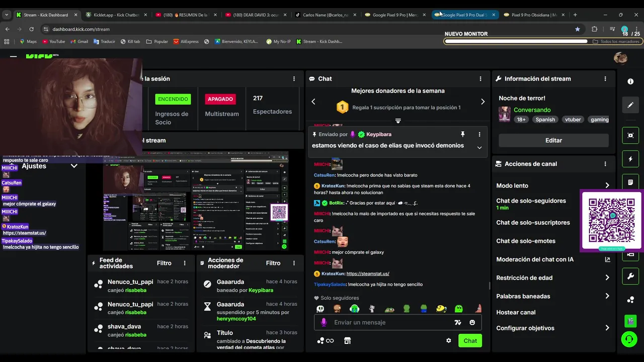Click Conversando category link
The width and height of the screenshot is (644, 362).
(x=532, y=110)
